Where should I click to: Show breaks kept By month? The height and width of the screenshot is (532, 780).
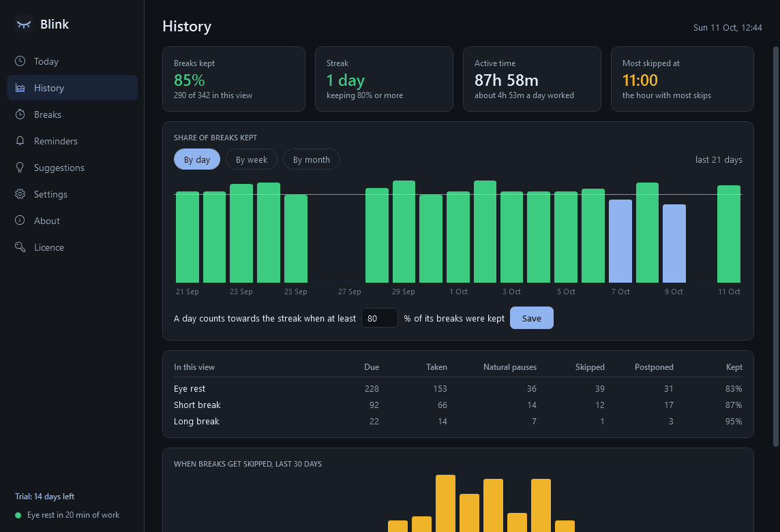point(312,159)
